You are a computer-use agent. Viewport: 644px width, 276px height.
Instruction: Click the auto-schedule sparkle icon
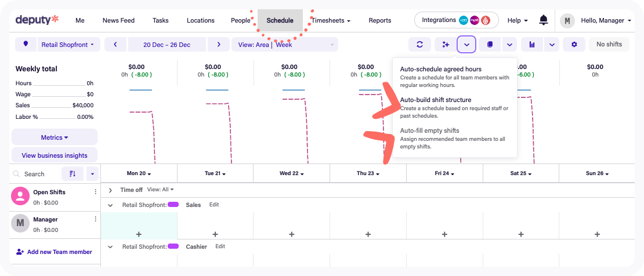(x=446, y=45)
